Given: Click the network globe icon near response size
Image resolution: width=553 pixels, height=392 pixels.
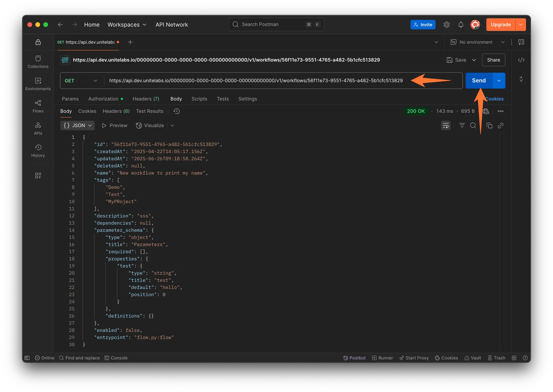Looking at the screenshot, I should pyautogui.click(x=486, y=111).
